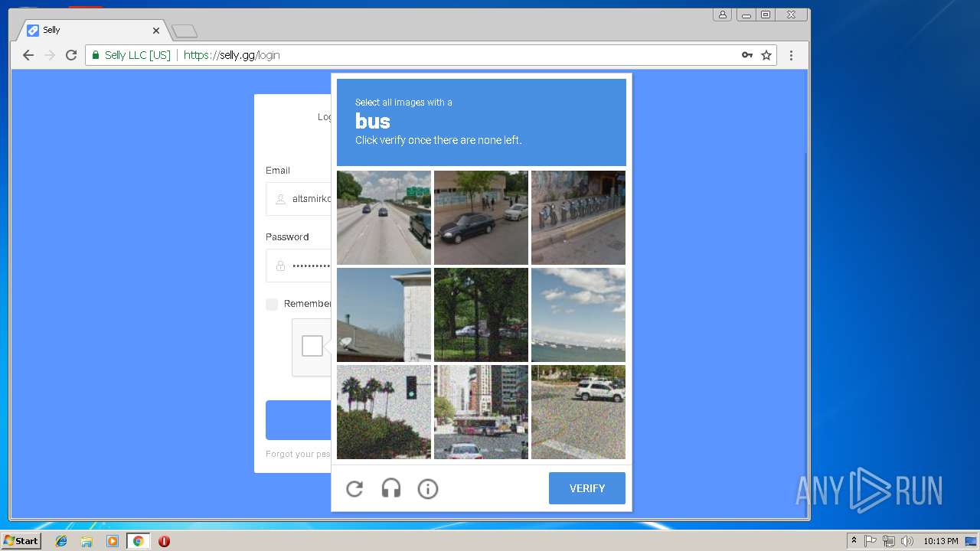Select the cloudy sky and water image
980x551 pixels.
[578, 315]
